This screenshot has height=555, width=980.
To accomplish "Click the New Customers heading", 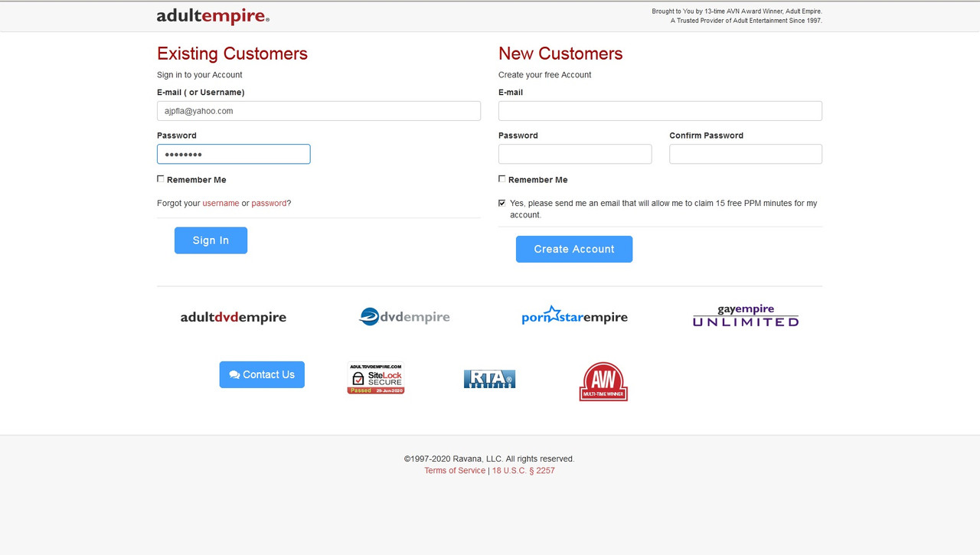I will click(560, 54).
